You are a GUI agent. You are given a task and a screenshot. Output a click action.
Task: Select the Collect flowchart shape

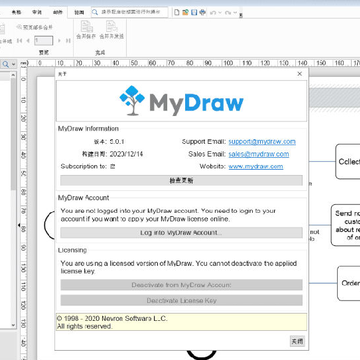[348, 161]
